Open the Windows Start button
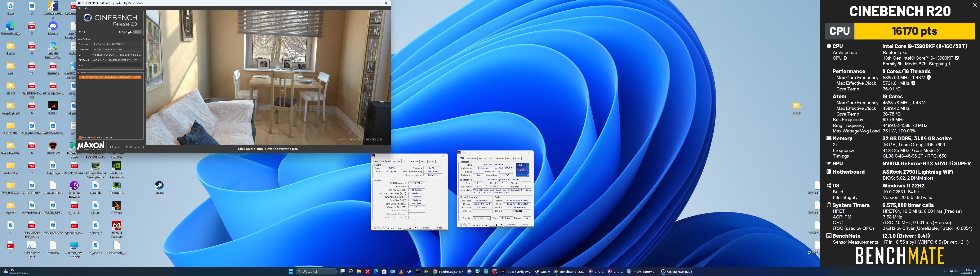The width and height of the screenshot is (980, 276). [x=291, y=271]
